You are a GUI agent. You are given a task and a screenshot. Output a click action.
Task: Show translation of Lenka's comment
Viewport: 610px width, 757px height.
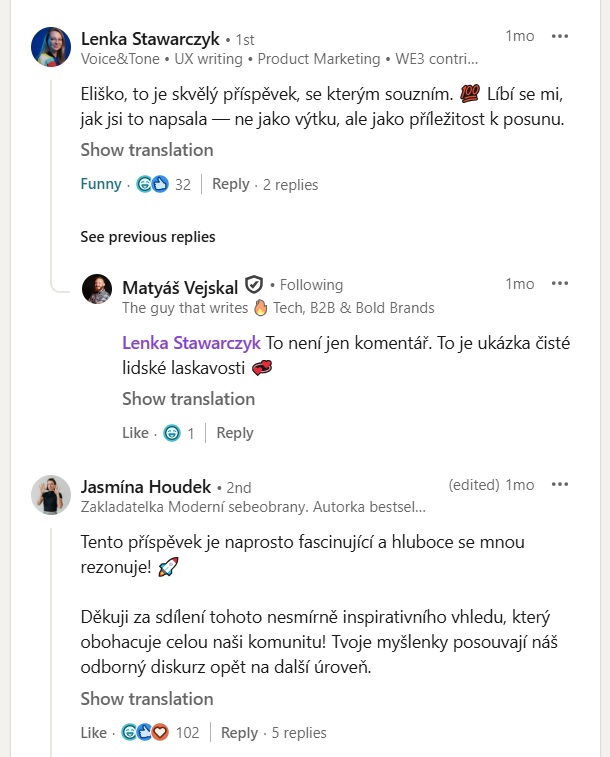pyautogui.click(x=147, y=150)
